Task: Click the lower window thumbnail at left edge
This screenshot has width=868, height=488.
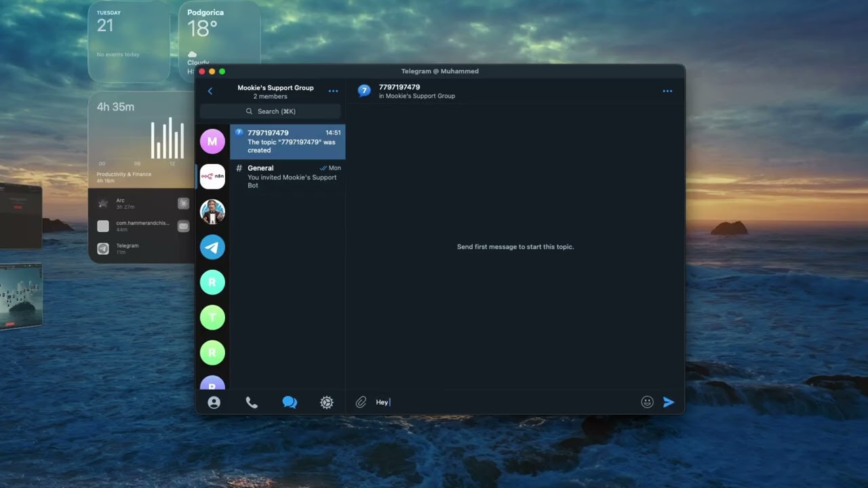Action: (x=20, y=296)
